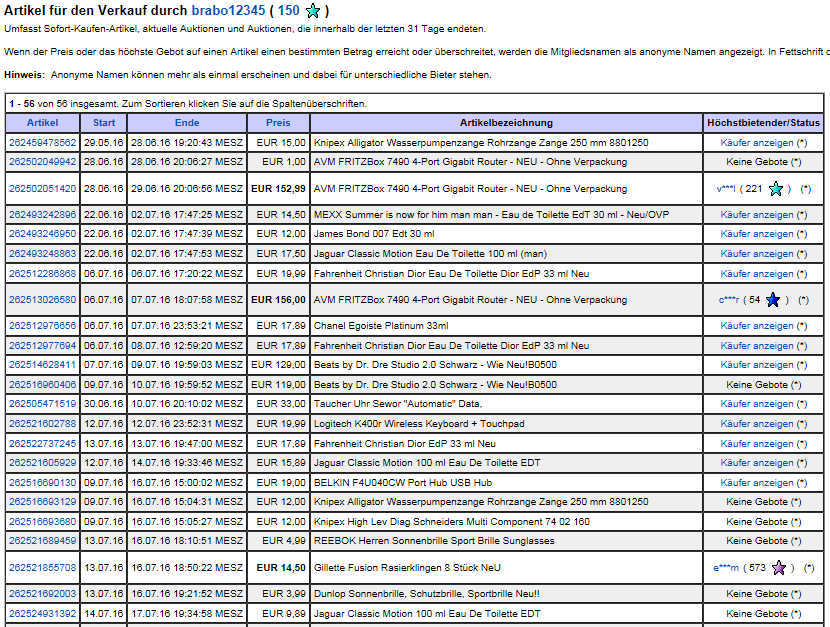Show buyer for Chanel Egoiste Platinum 33ml
The image size is (830, 627).
757,326
